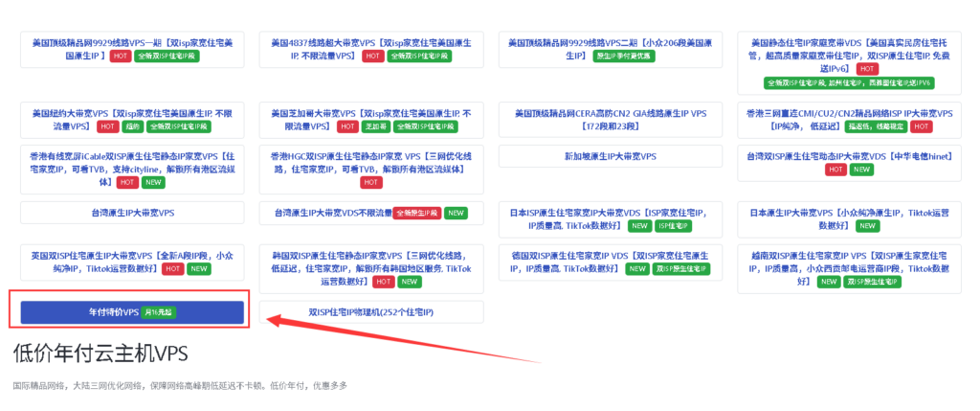Choose the CERA高防CN2 GIA线路 VPS
Image resolution: width=980 pixels, height=411 pixels.
pos(610,119)
